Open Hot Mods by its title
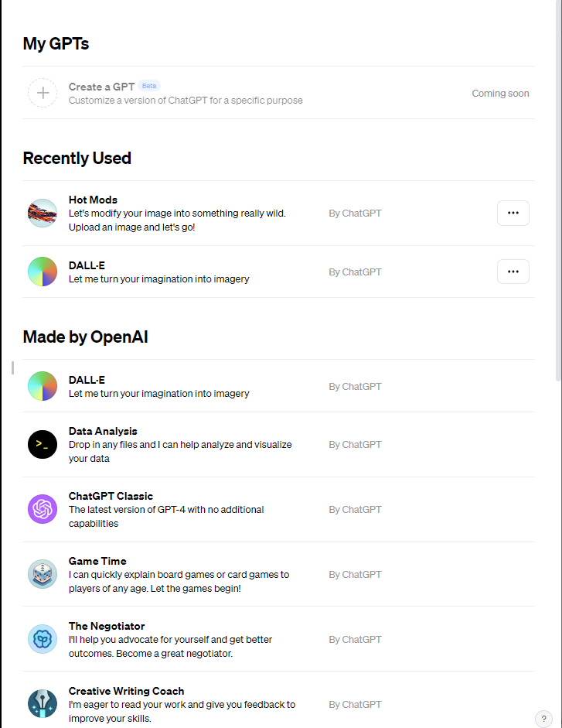562x728 pixels. 93,200
